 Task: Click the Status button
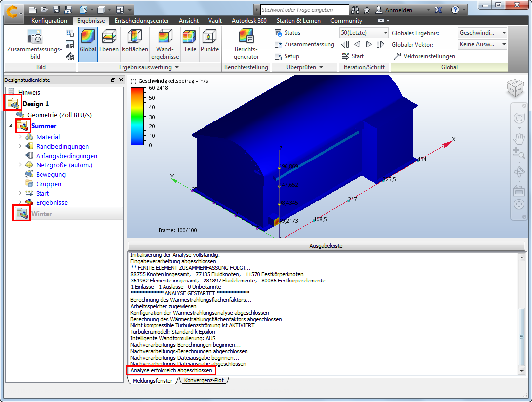(287, 33)
